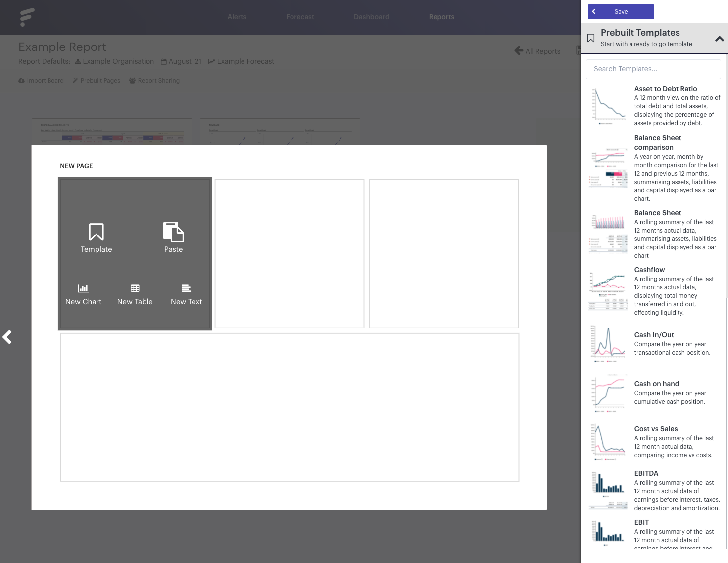The width and height of the screenshot is (728, 563).
Task: Open Report Sharing
Action: (x=154, y=81)
